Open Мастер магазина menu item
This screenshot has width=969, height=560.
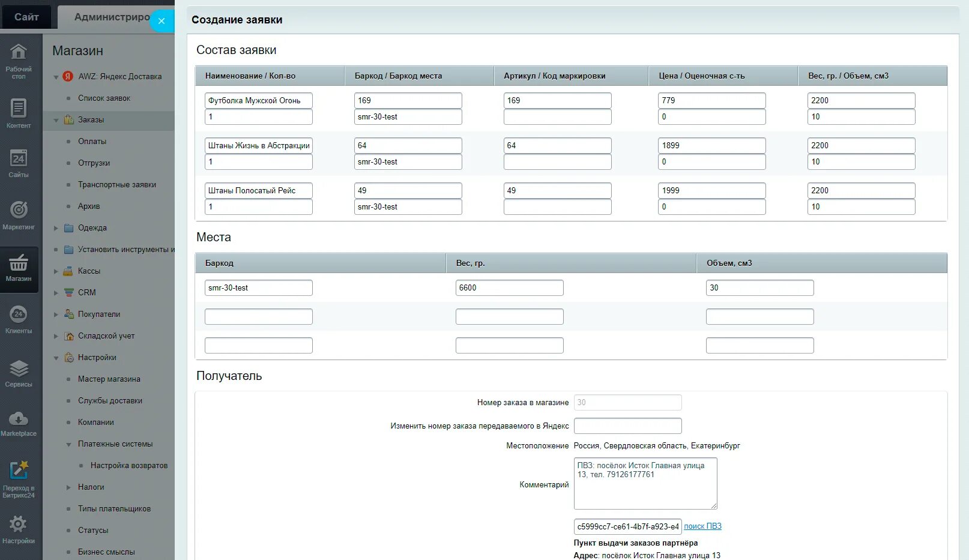109,379
